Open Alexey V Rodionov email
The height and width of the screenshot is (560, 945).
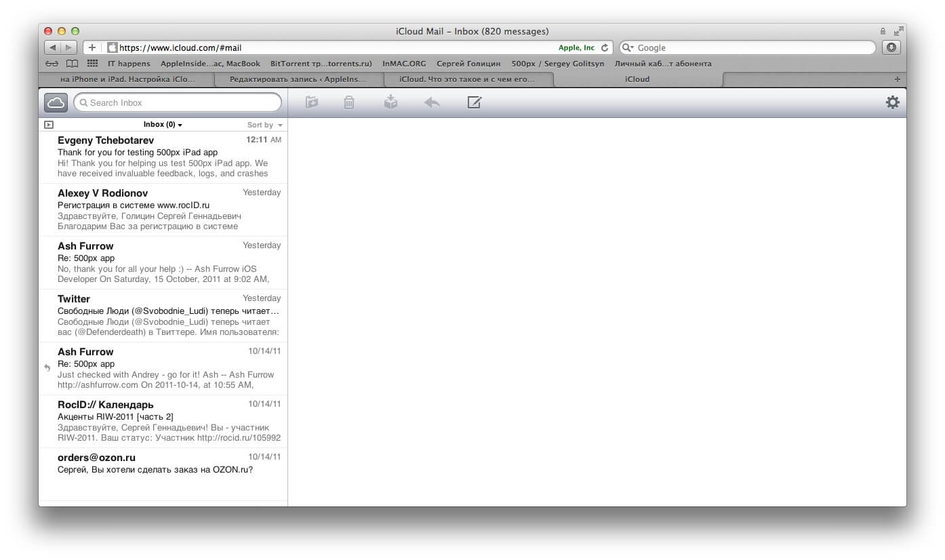[163, 210]
